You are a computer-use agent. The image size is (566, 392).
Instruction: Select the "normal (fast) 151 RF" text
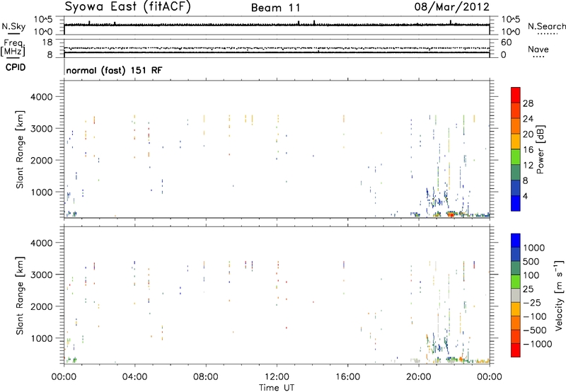coord(114,70)
